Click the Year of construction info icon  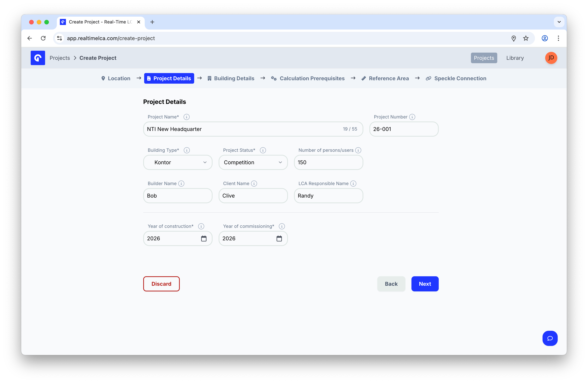click(201, 226)
